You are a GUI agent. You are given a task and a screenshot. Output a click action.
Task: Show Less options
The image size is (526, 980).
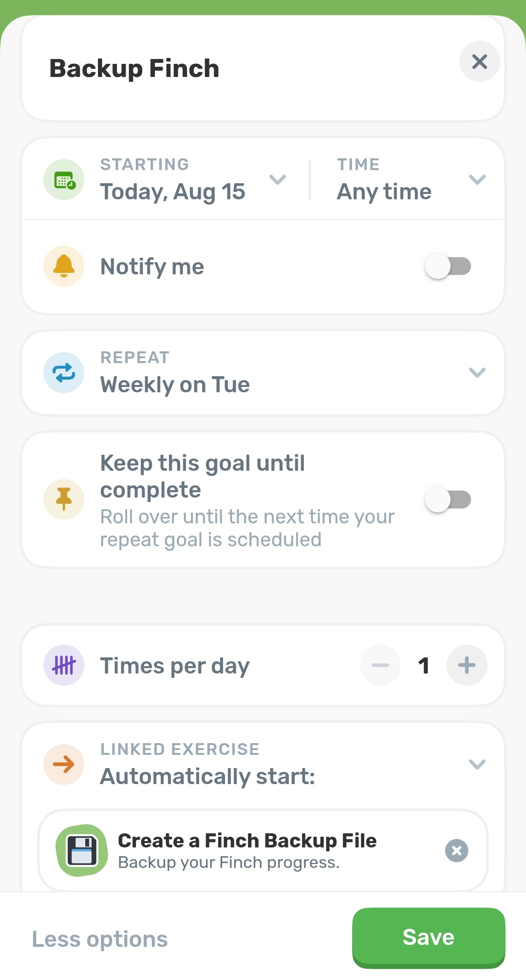pyautogui.click(x=100, y=939)
